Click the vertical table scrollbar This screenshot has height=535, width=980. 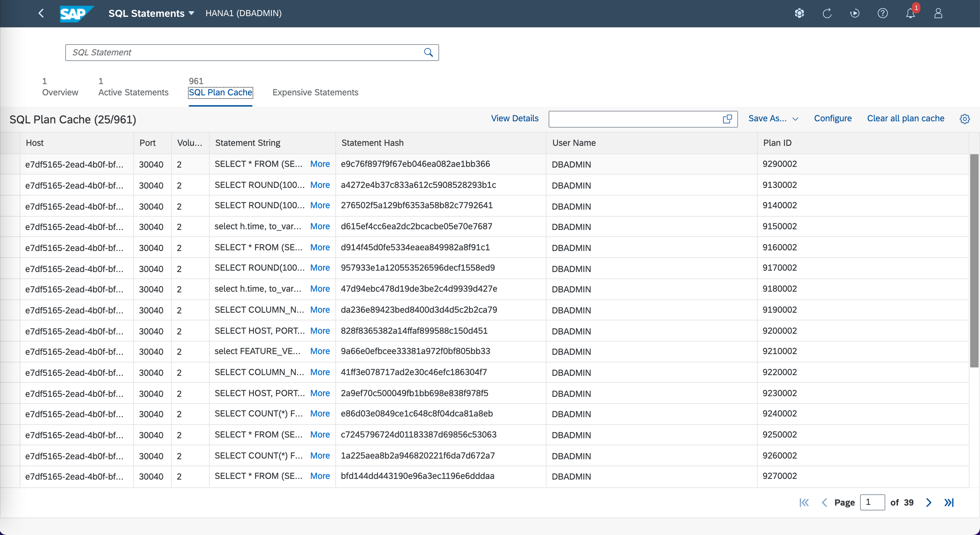974,260
